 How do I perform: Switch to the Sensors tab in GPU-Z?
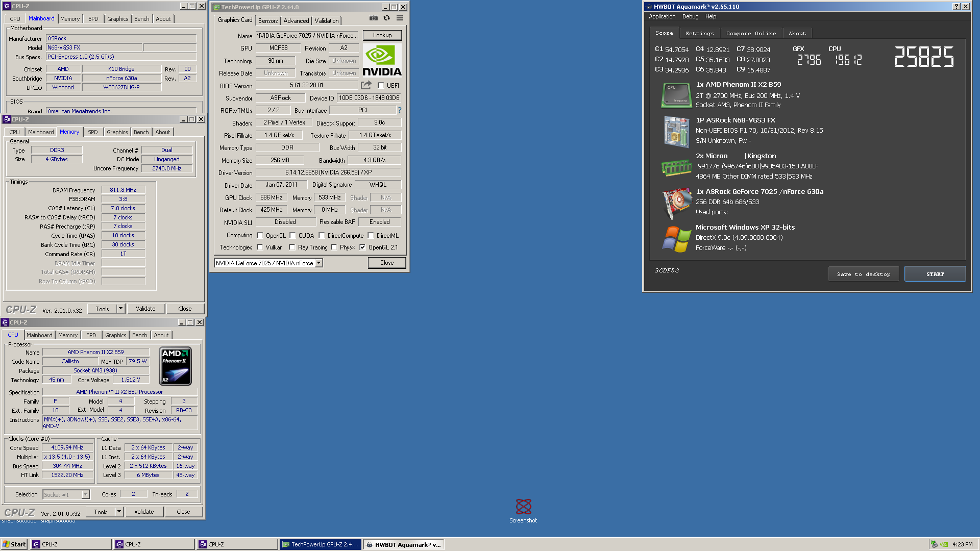pyautogui.click(x=268, y=21)
